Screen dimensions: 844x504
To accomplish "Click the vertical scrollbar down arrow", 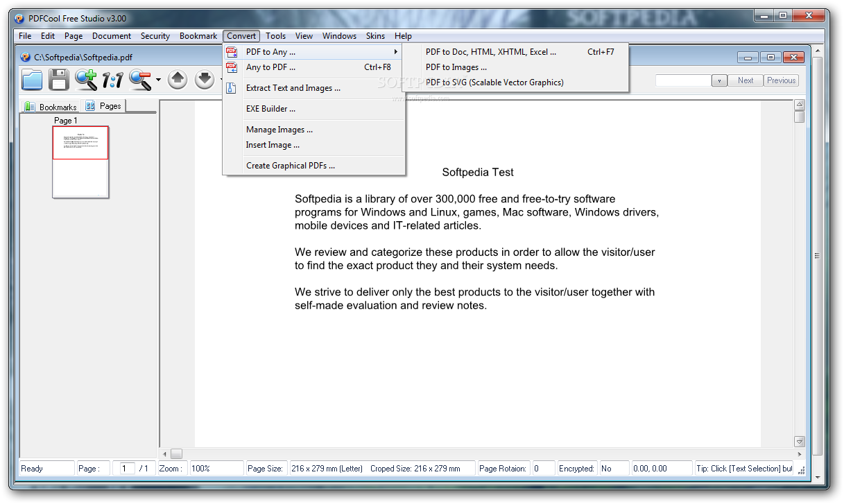I will pos(800,442).
